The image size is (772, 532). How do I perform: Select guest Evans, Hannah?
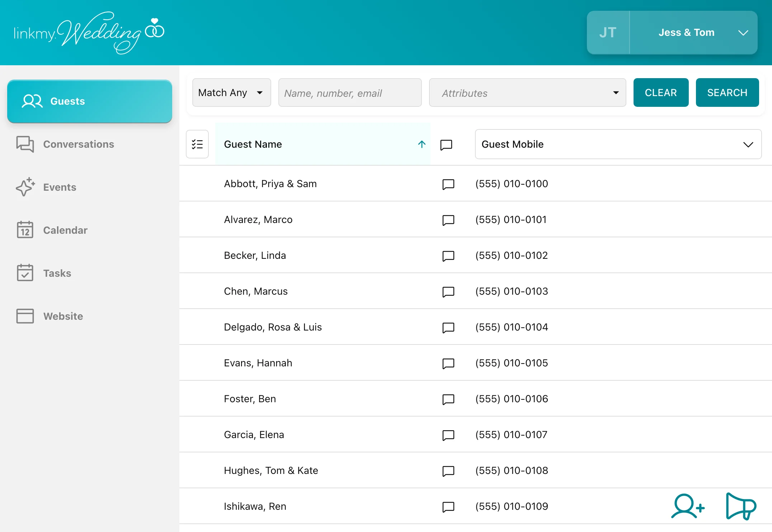[x=258, y=363]
